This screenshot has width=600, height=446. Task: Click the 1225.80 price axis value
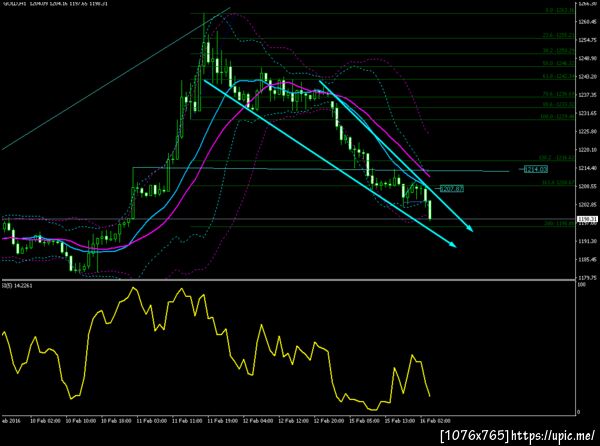click(589, 132)
